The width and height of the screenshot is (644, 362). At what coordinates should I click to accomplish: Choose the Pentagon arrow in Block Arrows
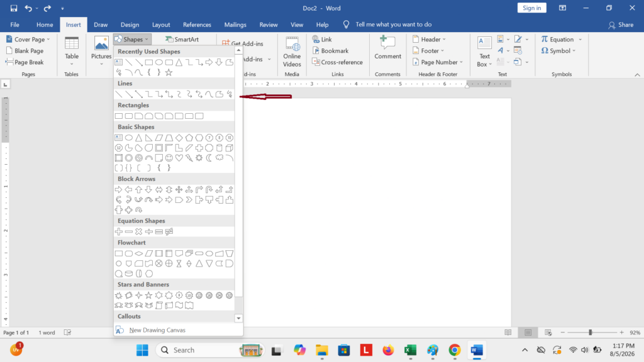(179, 200)
